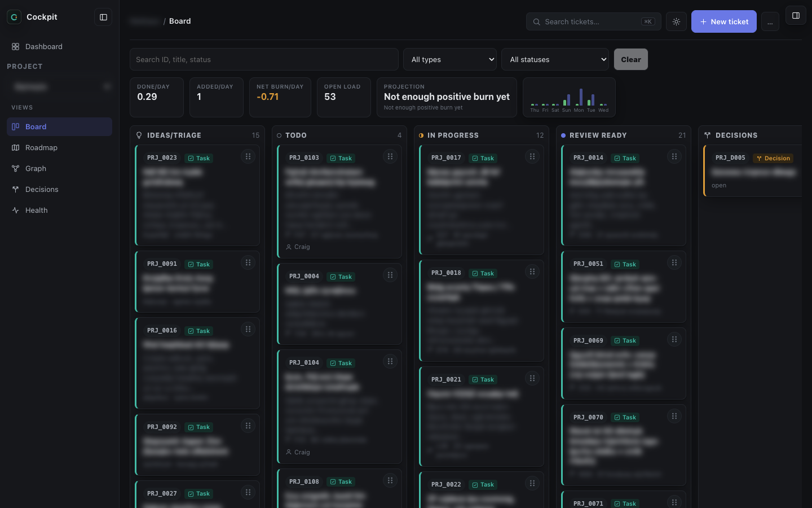Click the Ideas/Triage lightbulb icon
Image resolution: width=812 pixels, height=508 pixels.
139,135
